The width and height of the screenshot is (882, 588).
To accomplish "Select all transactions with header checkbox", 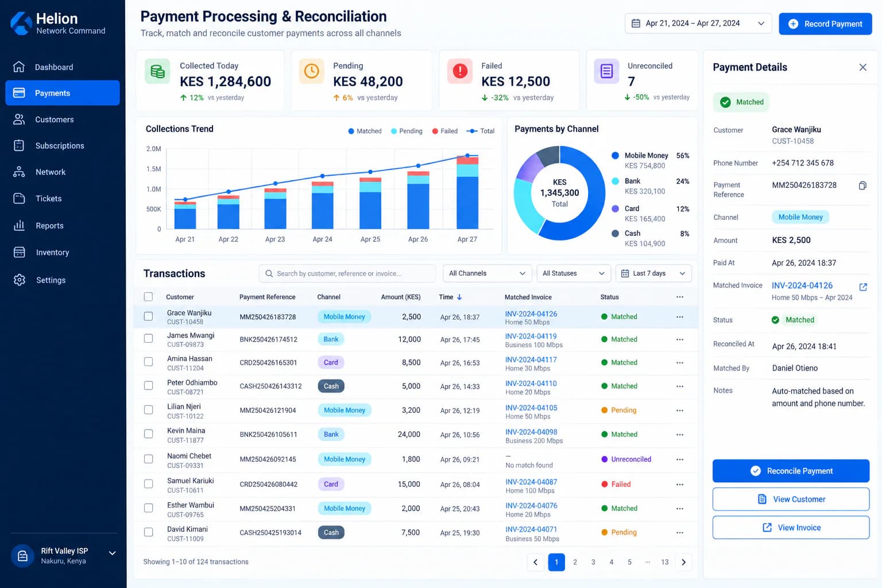I will pyautogui.click(x=148, y=297).
